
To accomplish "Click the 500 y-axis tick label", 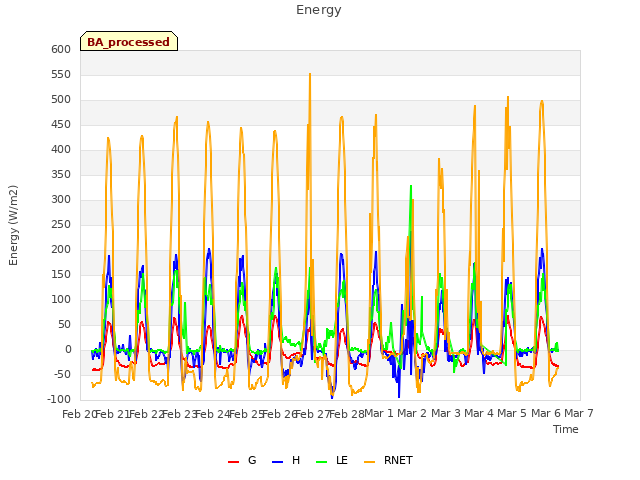I will point(61,99).
